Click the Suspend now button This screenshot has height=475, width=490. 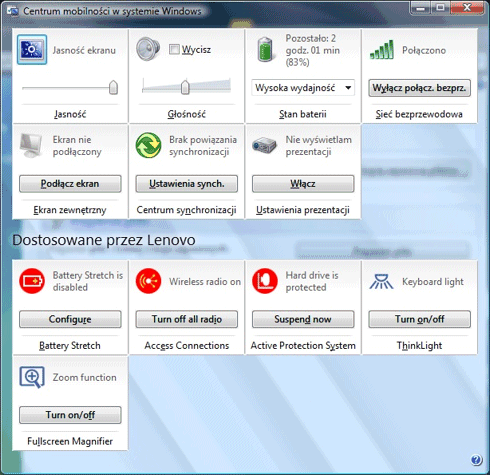pos(303,319)
